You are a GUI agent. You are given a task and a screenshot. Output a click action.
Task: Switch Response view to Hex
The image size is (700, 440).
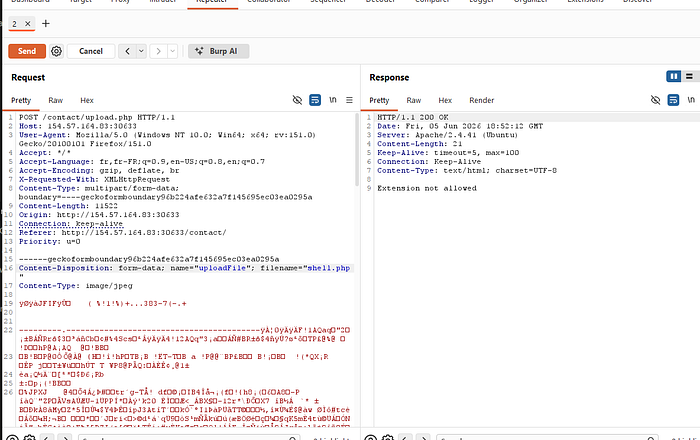tap(445, 100)
